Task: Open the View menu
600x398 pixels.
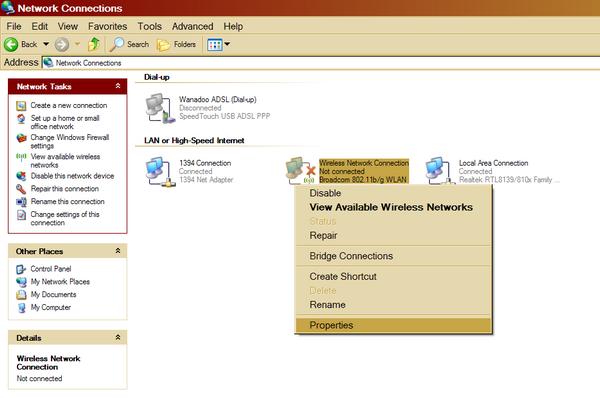Action: [68, 26]
